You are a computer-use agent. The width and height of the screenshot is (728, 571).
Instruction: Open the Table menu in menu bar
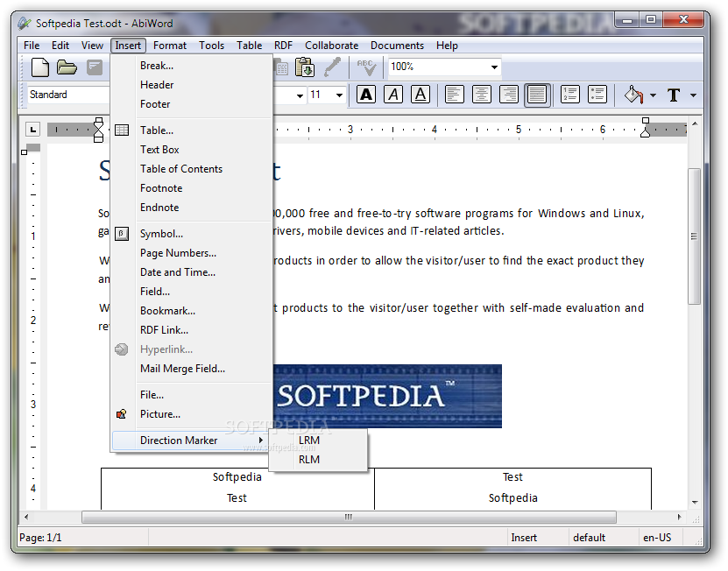250,46
